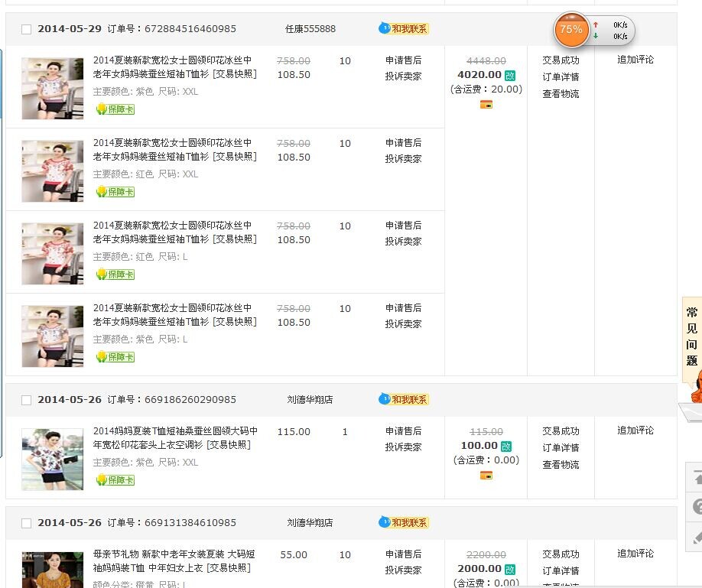Click 投诉卖家 for red L item

[x=403, y=242]
